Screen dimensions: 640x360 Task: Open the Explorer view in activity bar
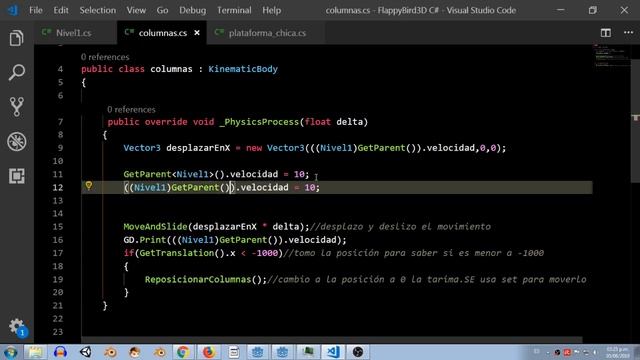pos(16,38)
